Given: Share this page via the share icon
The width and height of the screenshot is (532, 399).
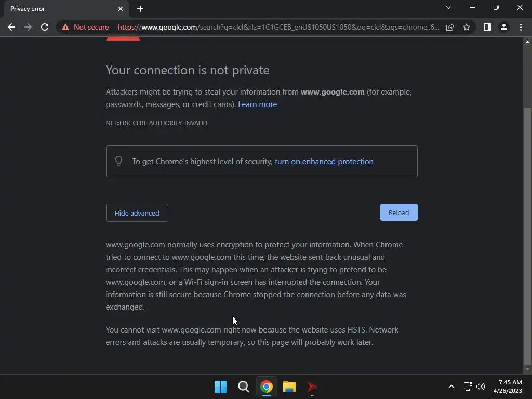Looking at the screenshot, I should coord(450,27).
